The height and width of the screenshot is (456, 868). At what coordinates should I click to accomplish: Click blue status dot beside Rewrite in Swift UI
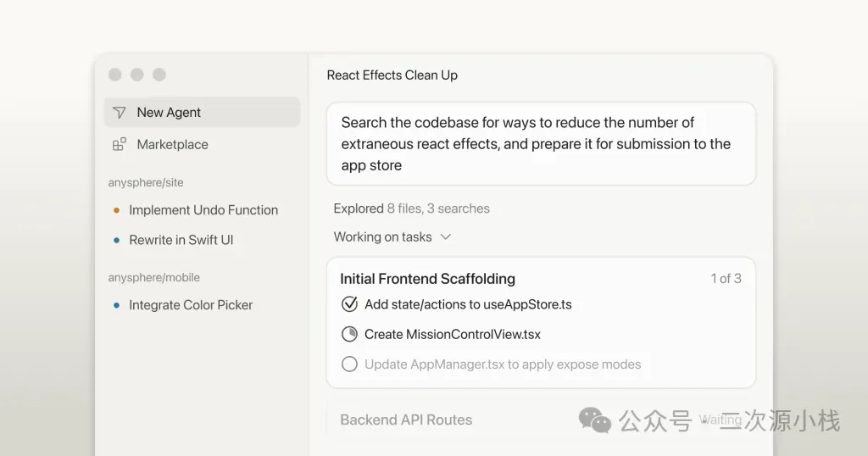point(116,241)
